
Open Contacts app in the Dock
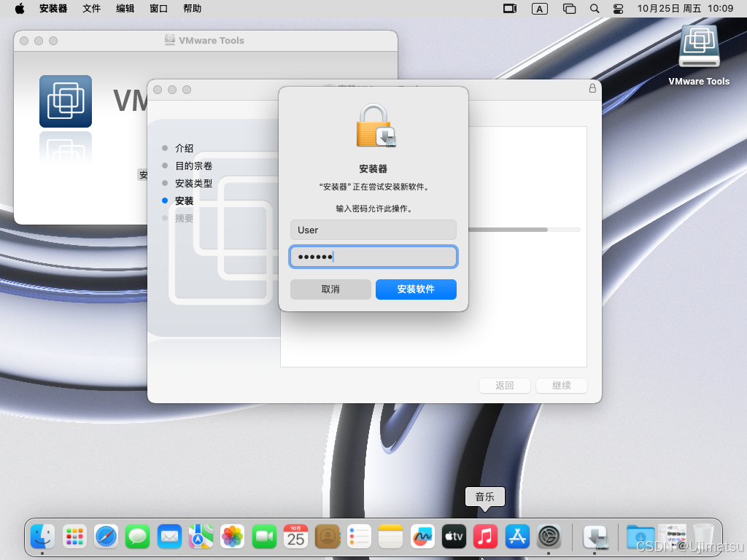coord(328,536)
